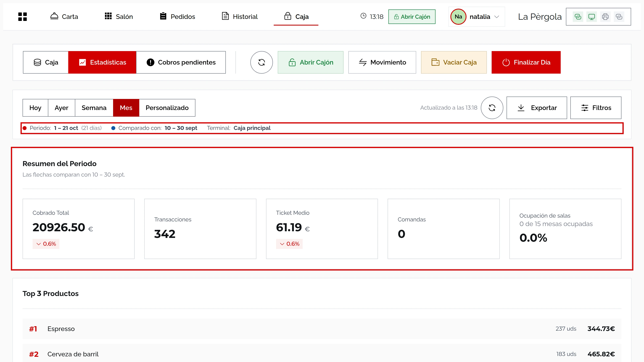This screenshot has height=362, width=644.
Task: Switch to the Caja sub-tab
Action: point(45,62)
